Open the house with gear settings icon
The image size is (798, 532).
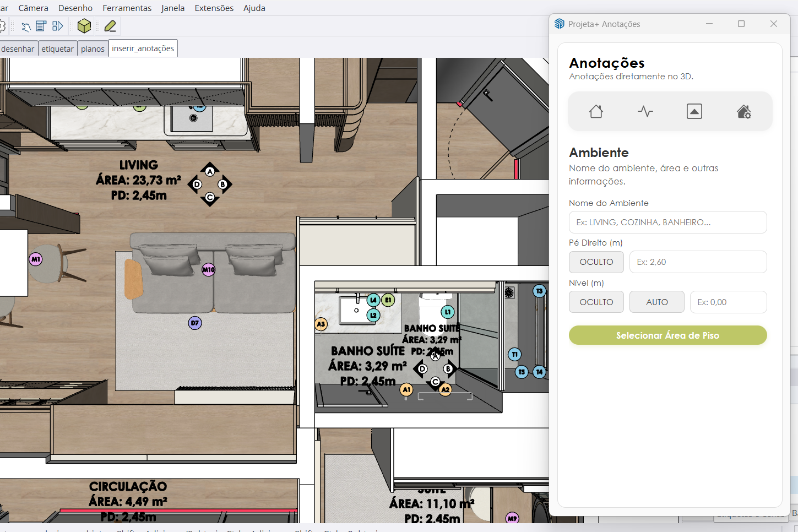(x=743, y=112)
